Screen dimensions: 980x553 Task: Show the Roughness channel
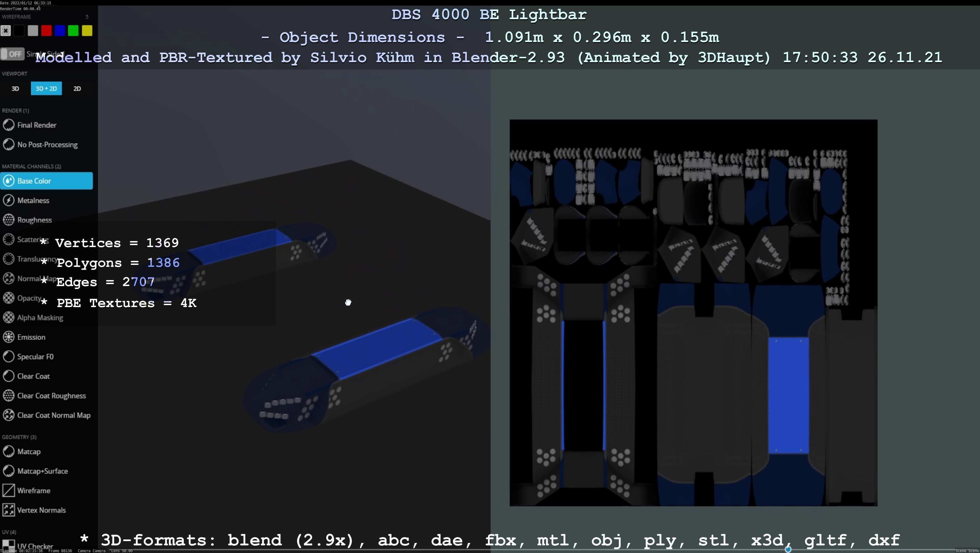click(27, 220)
